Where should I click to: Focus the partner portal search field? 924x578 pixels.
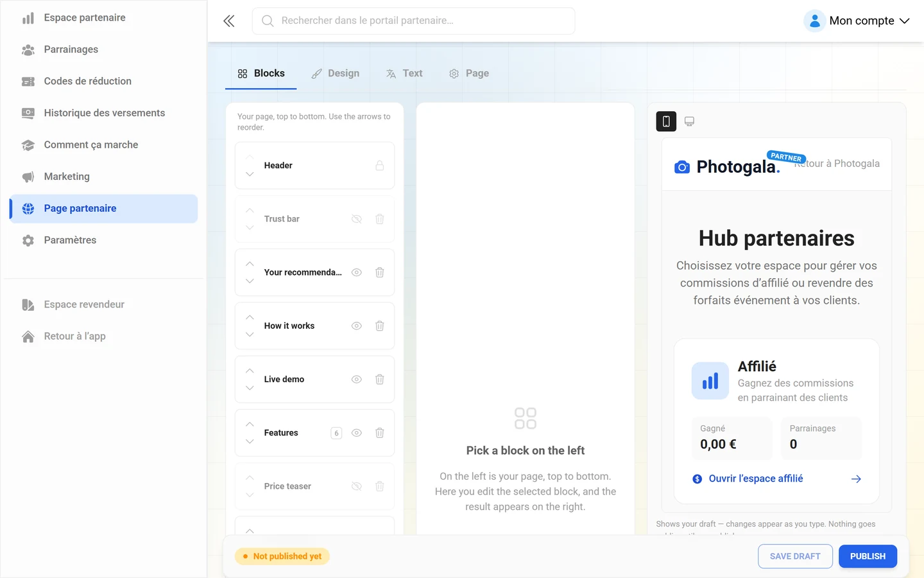pos(413,21)
